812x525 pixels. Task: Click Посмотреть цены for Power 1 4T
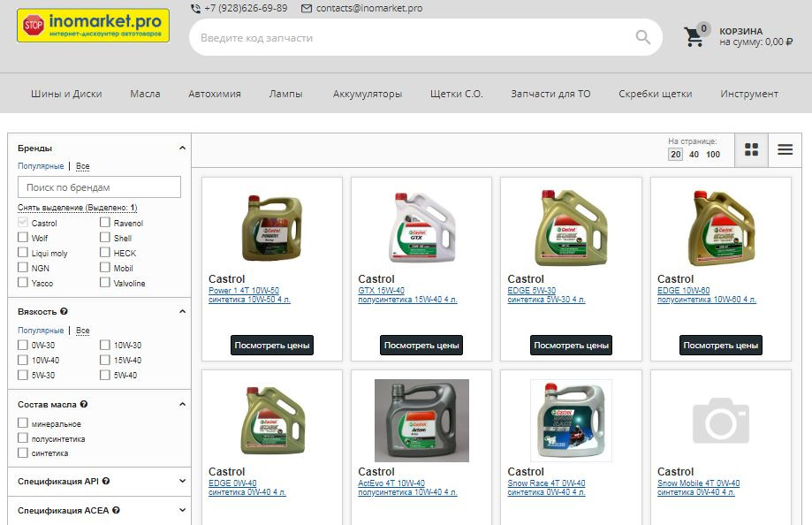pos(272,346)
